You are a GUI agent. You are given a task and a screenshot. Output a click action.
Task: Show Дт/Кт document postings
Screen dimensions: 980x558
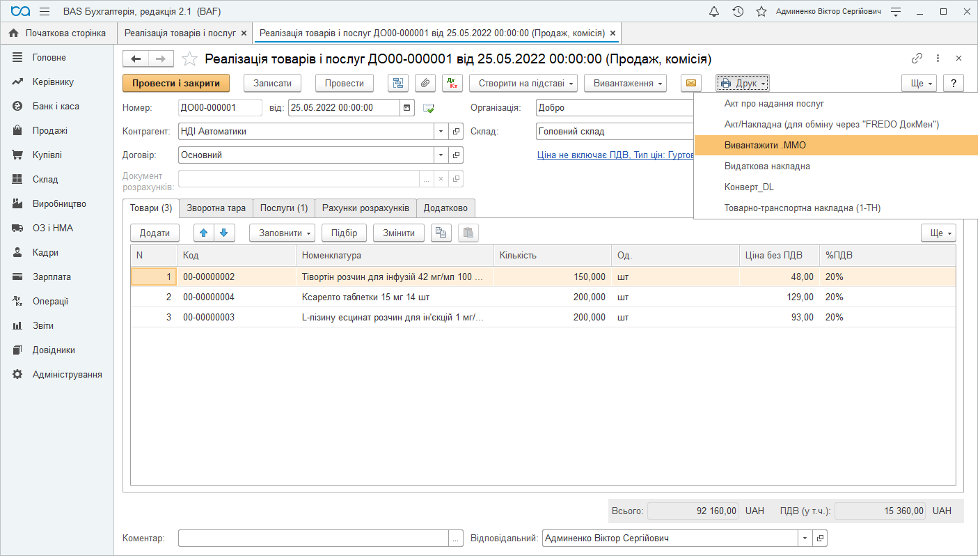(452, 83)
